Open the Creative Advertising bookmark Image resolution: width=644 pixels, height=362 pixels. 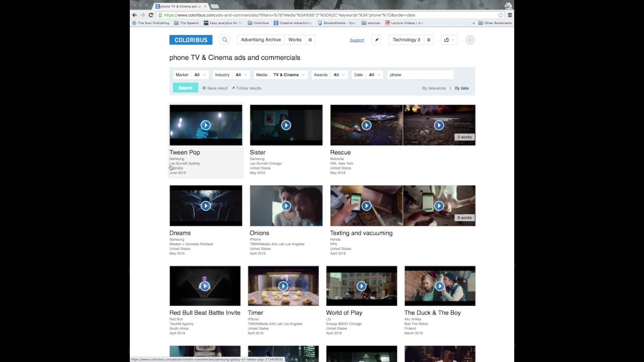click(293, 23)
